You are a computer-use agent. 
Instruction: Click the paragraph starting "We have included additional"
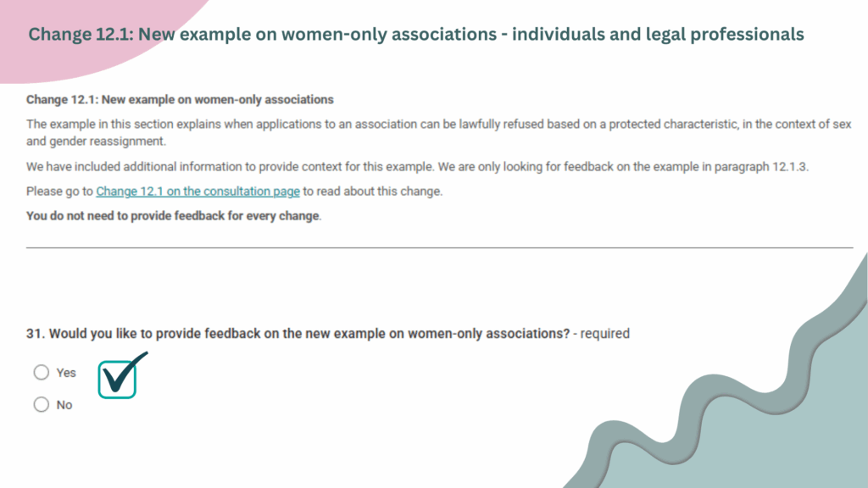[417, 167]
